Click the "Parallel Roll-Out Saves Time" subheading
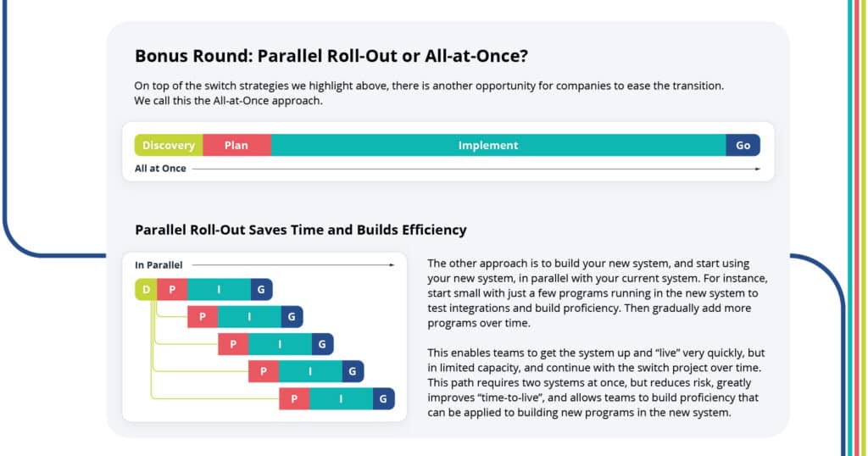This screenshot has width=868, height=456. (x=300, y=230)
